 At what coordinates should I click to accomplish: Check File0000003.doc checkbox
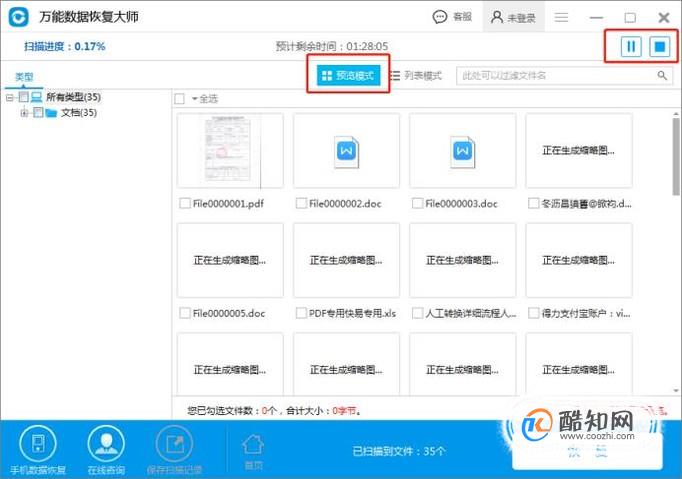tap(417, 203)
